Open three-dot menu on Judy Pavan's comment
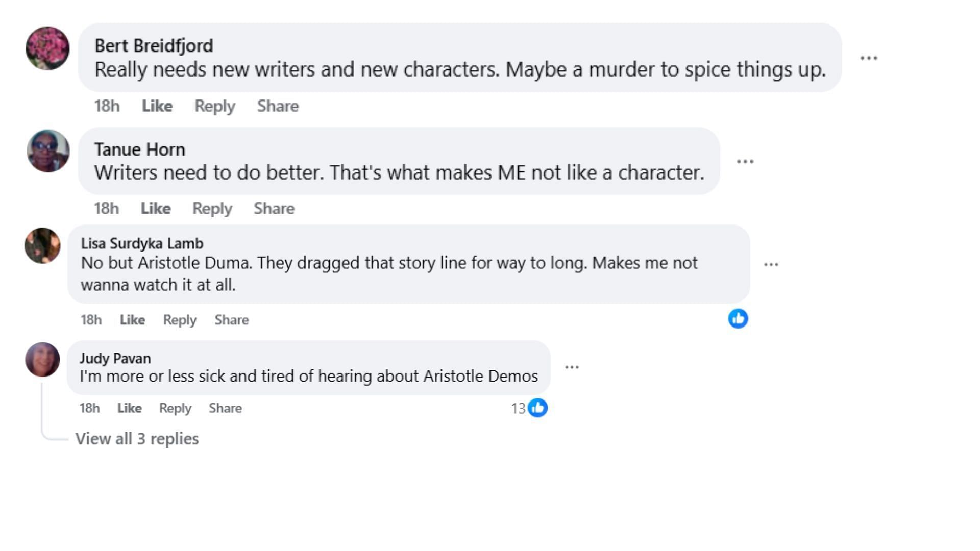This screenshot has width=980, height=551. coord(572,367)
